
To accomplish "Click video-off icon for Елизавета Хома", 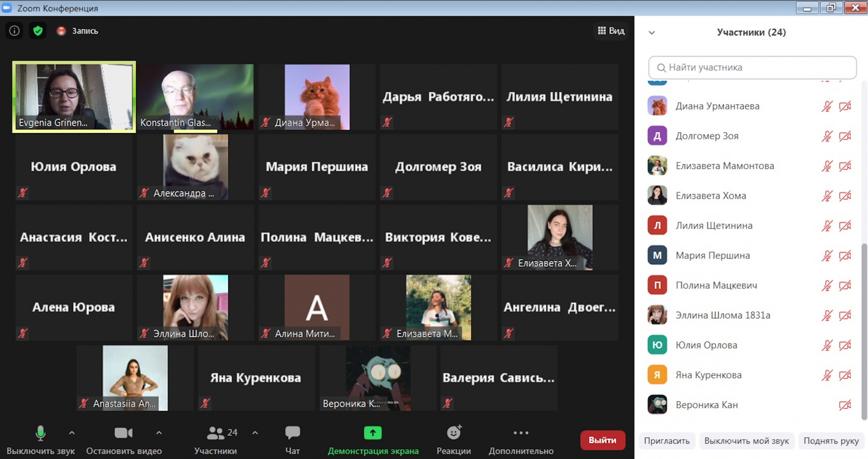I will click(845, 196).
